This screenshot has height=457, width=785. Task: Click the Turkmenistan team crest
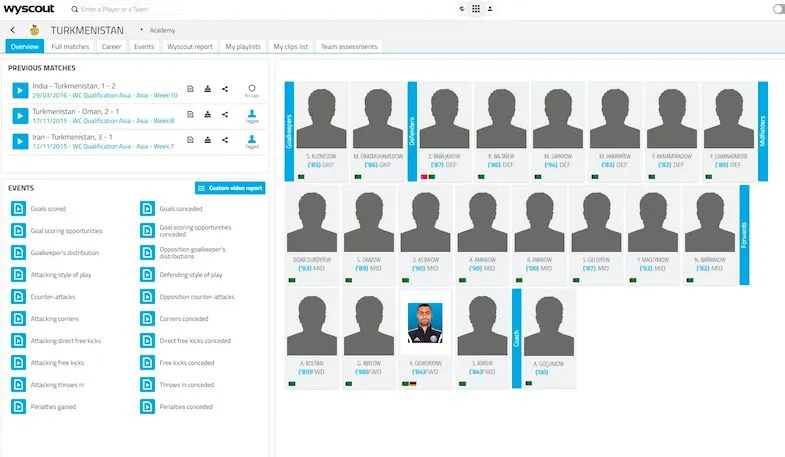[x=34, y=30]
